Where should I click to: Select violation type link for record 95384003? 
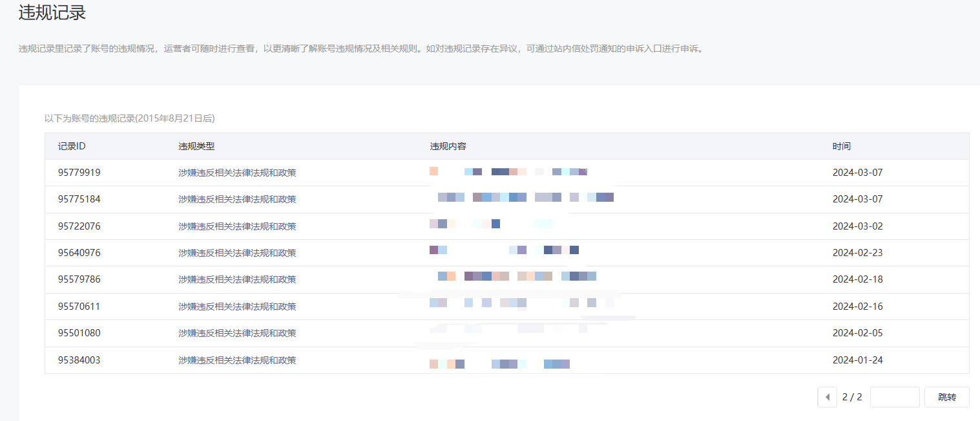pyautogui.click(x=237, y=360)
